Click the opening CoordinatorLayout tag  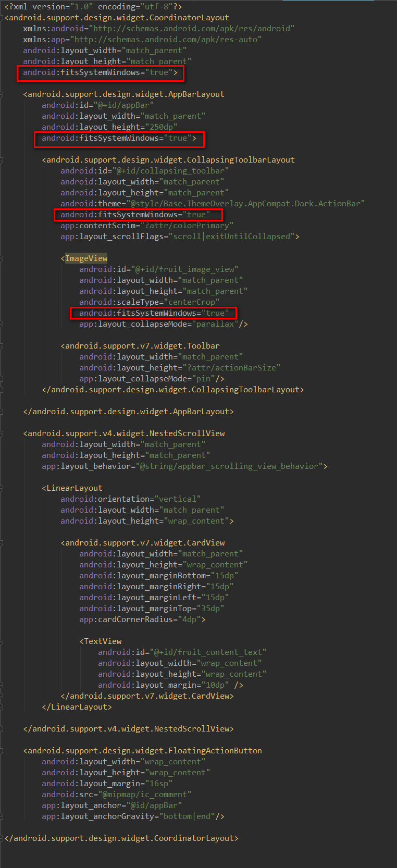(x=117, y=18)
